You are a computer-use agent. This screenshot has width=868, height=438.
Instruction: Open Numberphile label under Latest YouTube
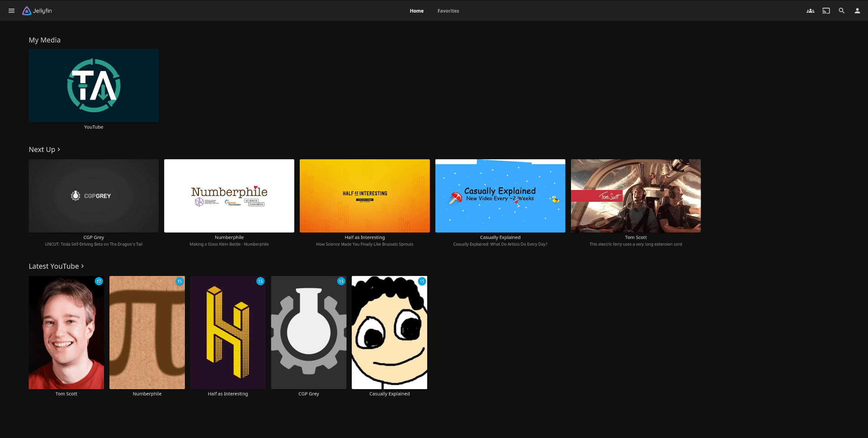[x=147, y=394]
